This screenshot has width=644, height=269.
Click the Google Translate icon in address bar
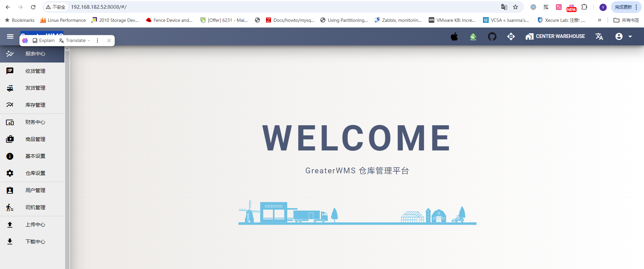[504, 7]
